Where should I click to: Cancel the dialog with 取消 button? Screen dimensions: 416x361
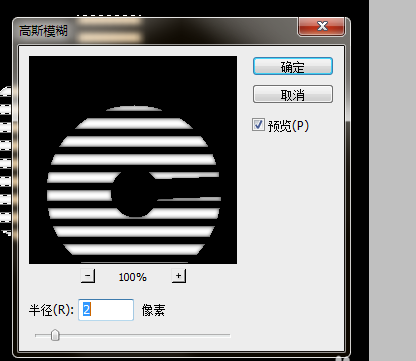tap(293, 94)
